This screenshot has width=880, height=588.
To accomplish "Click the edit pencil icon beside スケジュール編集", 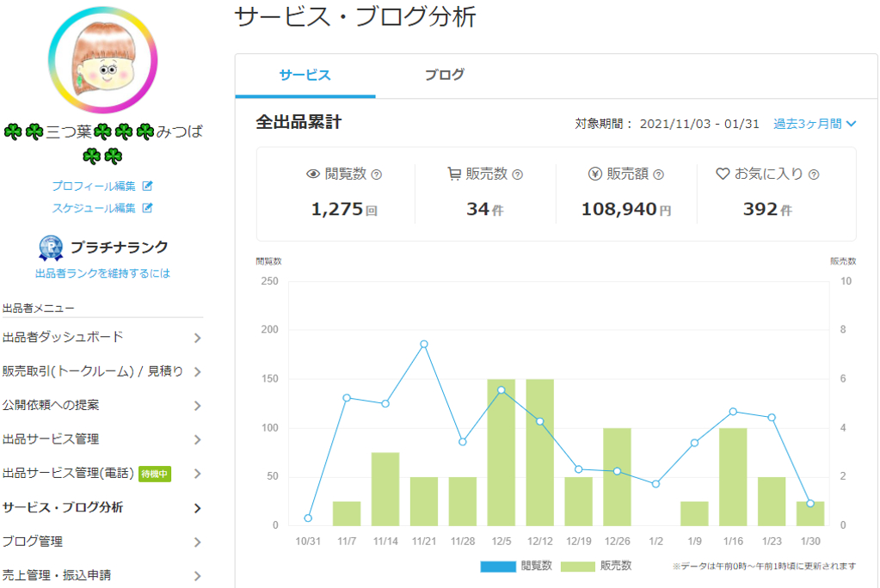I will 149,208.
